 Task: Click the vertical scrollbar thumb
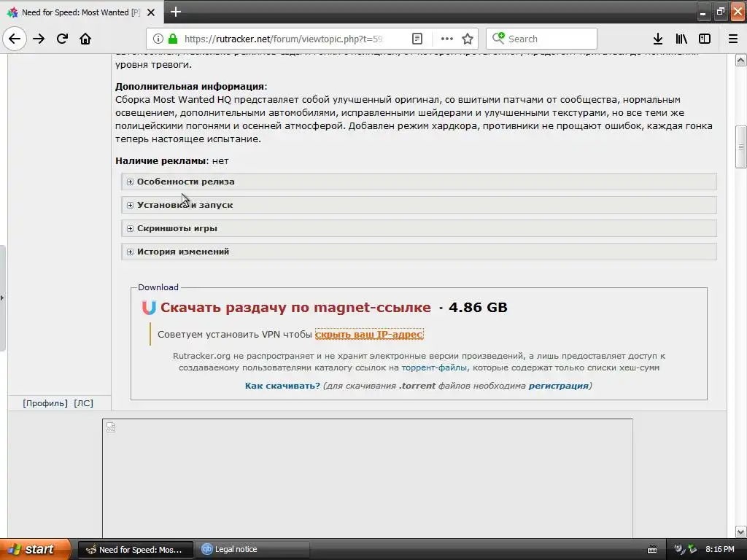coord(741,147)
